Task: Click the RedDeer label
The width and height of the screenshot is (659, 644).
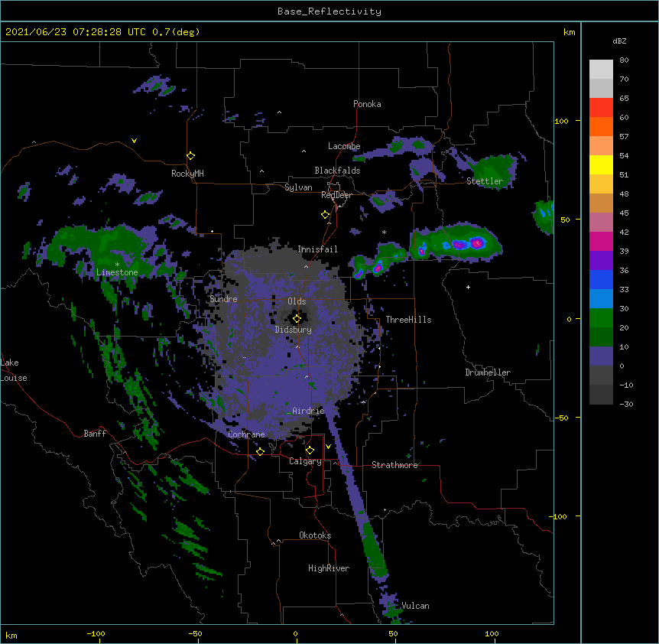Action: coord(336,195)
